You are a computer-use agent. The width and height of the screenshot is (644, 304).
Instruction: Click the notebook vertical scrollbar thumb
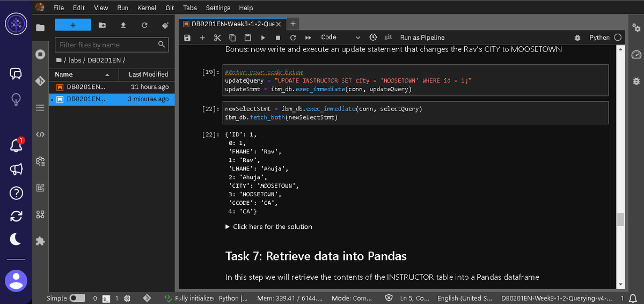pos(620,220)
